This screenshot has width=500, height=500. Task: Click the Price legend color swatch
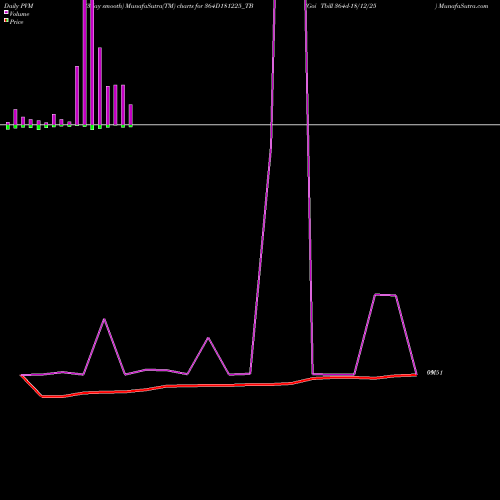pos(6,20)
